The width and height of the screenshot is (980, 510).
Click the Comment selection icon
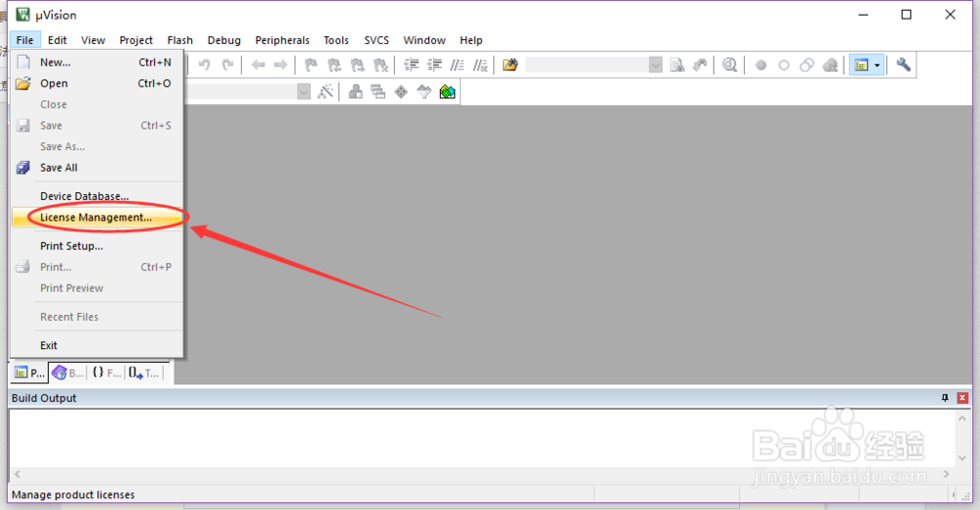tap(457, 65)
